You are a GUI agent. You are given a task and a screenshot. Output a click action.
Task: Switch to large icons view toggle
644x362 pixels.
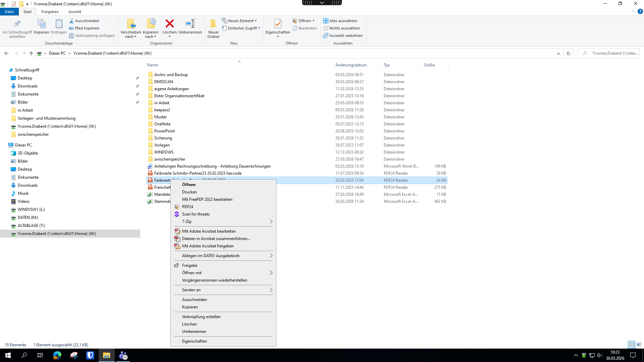639,345
